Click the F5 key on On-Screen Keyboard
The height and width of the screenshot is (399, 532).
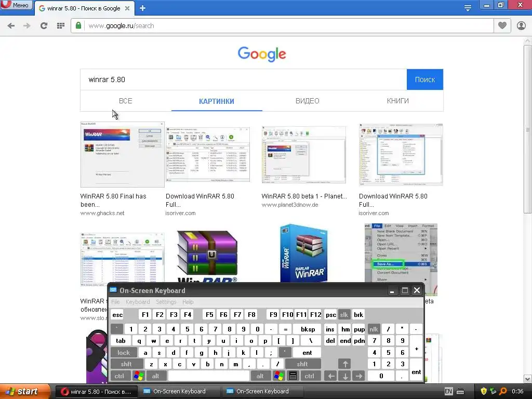pos(209,314)
